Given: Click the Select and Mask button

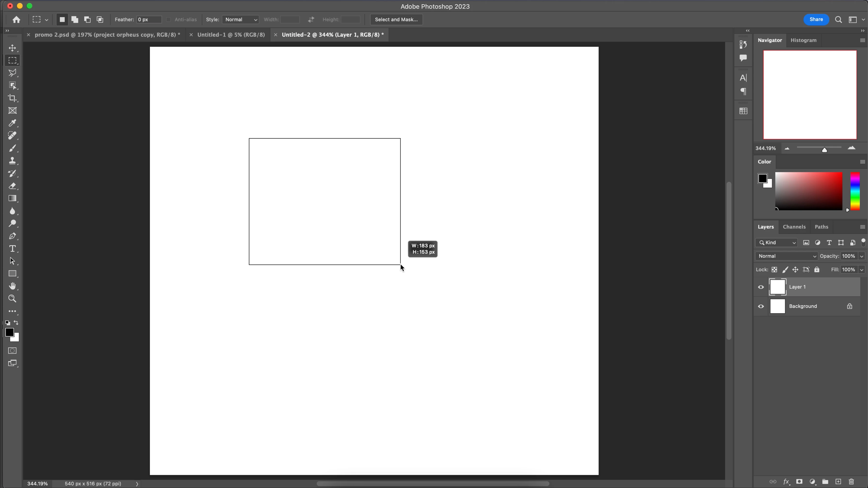Looking at the screenshot, I should [396, 20].
